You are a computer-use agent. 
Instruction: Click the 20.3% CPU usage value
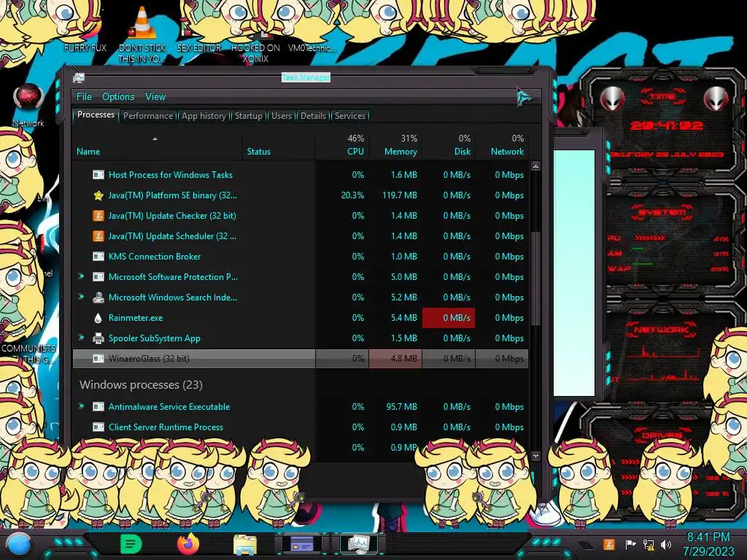tap(352, 195)
